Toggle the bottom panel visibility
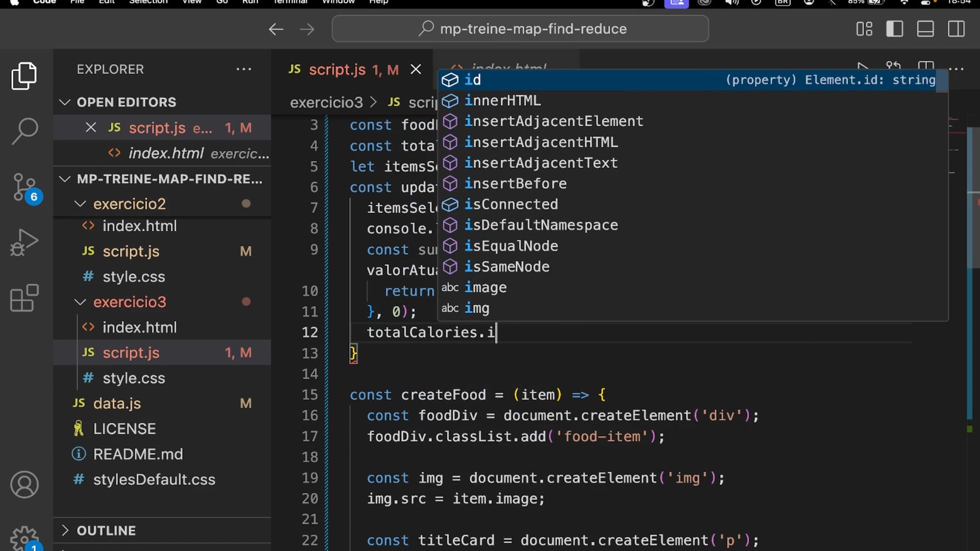This screenshot has width=980, height=551. [925, 29]
